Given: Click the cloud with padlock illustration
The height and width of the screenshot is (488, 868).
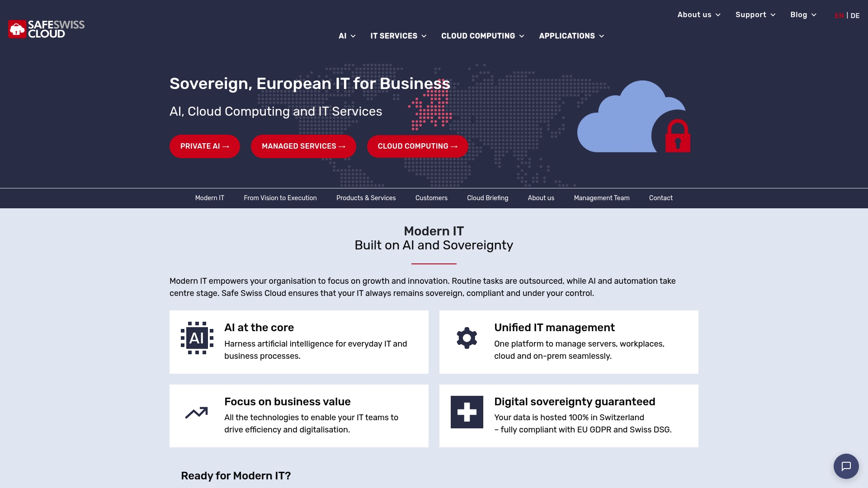Looking at the screenshot, I should click(x=634, y=117).
